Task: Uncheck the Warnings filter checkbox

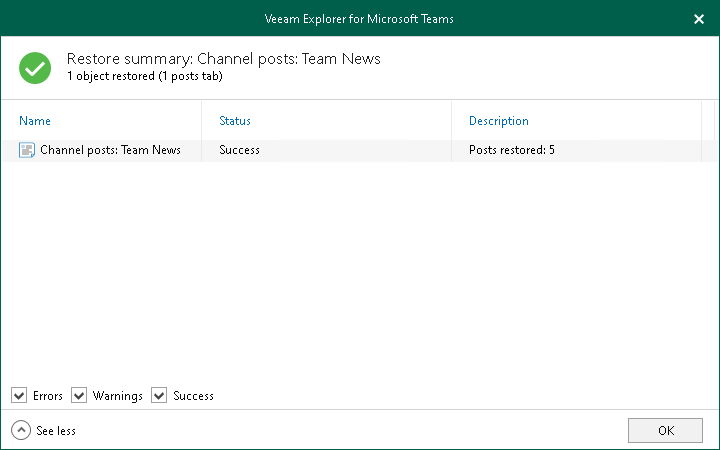Action: 79,395
